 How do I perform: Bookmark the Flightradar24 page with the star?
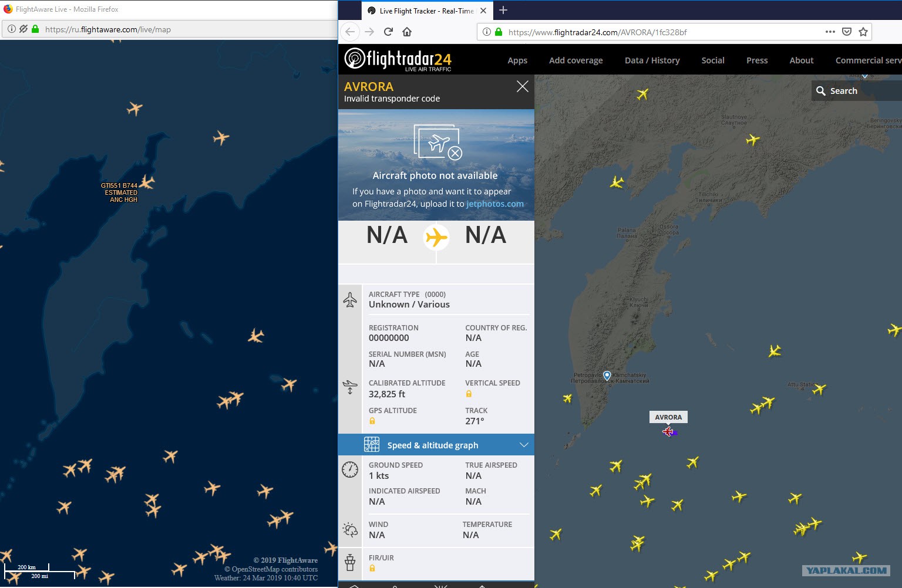coord(863,32)
